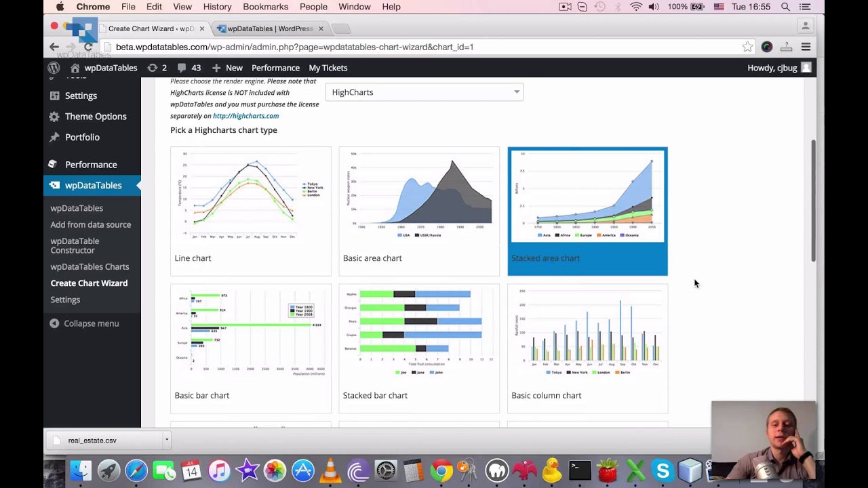Viewport: 868px width, 488px height.
Task: Open System Preferences gear in Dock
Action: [386, 470]
